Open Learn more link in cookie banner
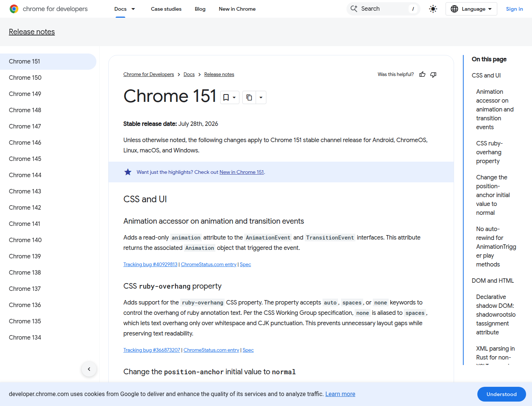Screen dimensions: 532x406 (340, 394)
